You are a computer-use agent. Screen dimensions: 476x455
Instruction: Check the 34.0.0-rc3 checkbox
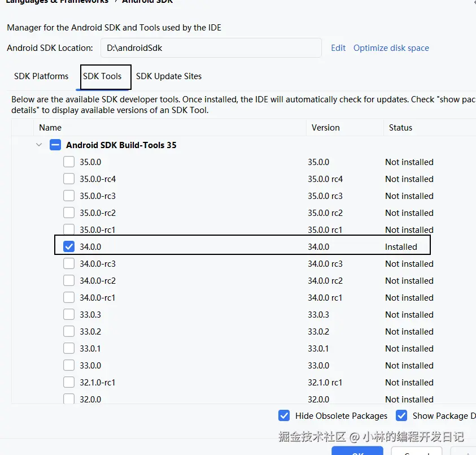[69, 263]
